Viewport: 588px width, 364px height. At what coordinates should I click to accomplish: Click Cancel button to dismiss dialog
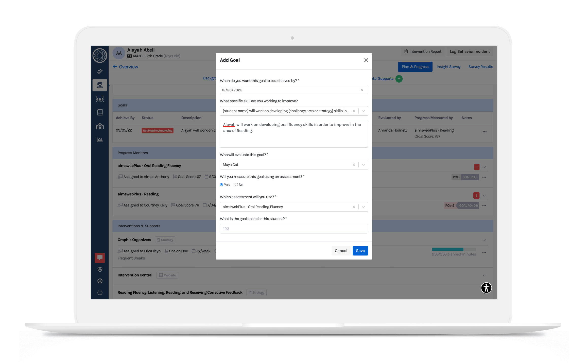pos(340,251)
